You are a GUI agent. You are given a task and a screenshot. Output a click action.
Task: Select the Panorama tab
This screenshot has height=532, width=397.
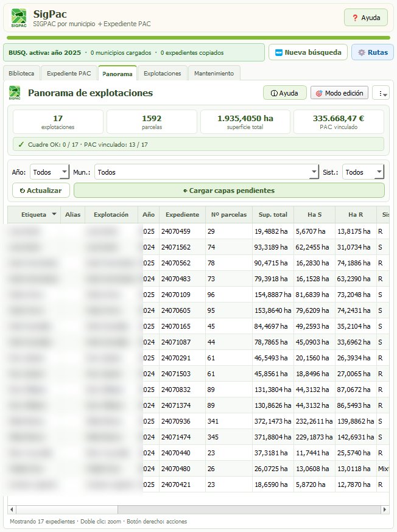click(118, 74)
